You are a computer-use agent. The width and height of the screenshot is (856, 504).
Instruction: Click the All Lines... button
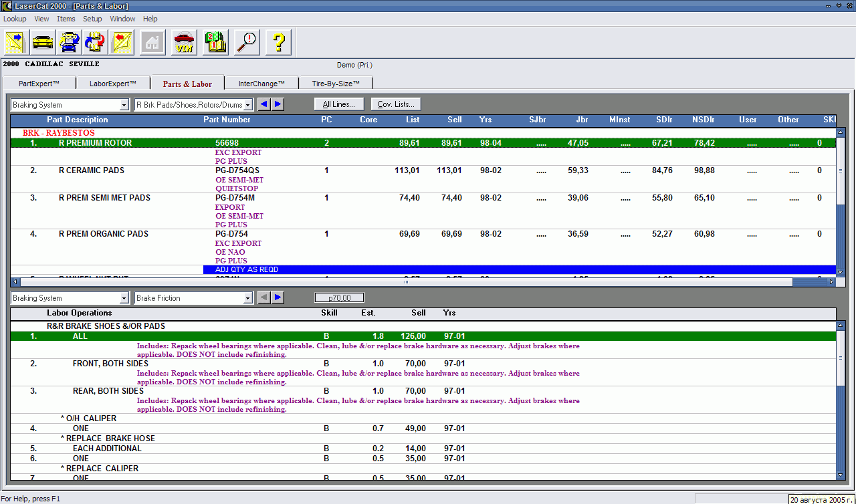[339, 104]
